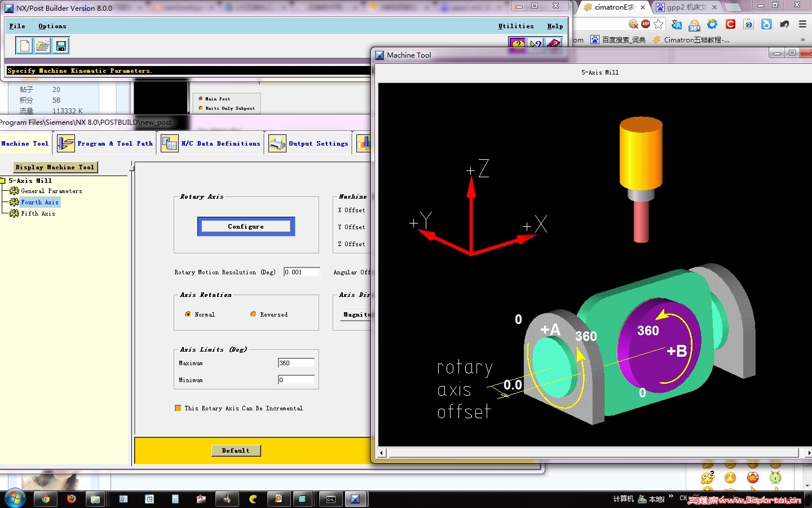Click the 计算机 taskbar toolbar label

(x=624, y=499)
